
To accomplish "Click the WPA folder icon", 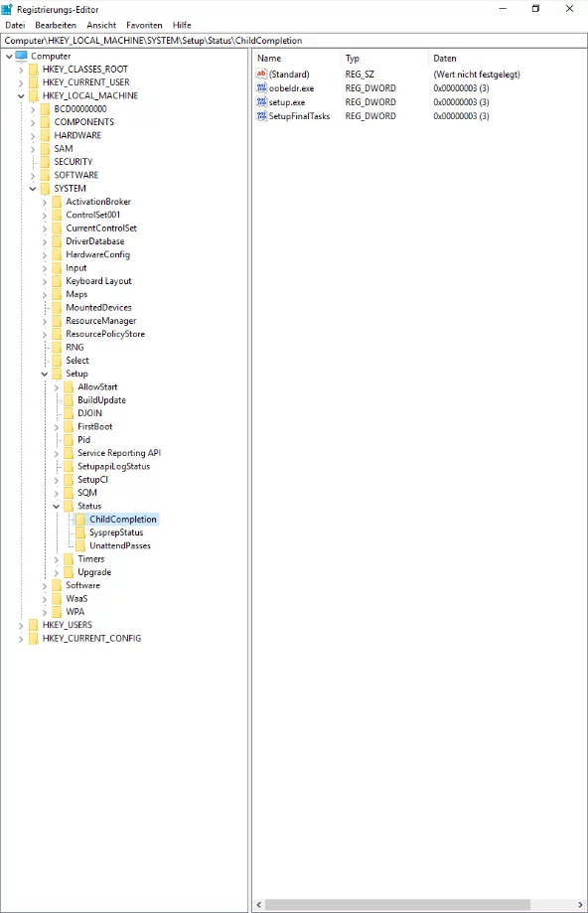I will click(x=57, y=611).
